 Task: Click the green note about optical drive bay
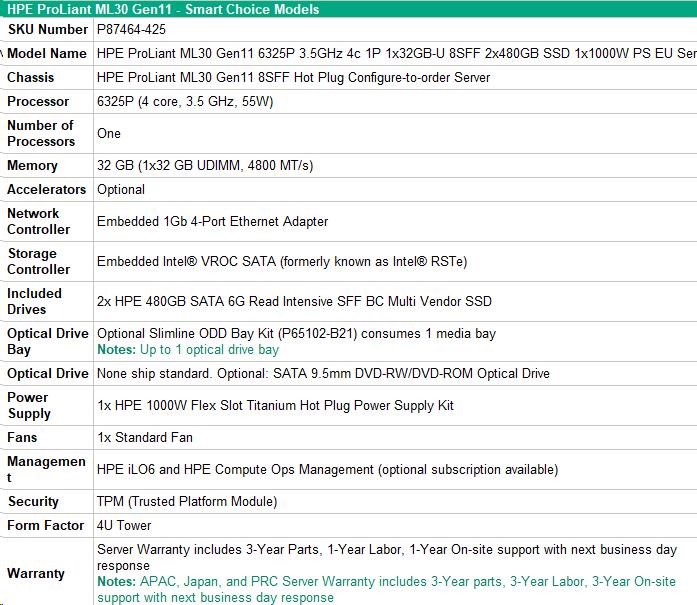[x=187, y=350]
